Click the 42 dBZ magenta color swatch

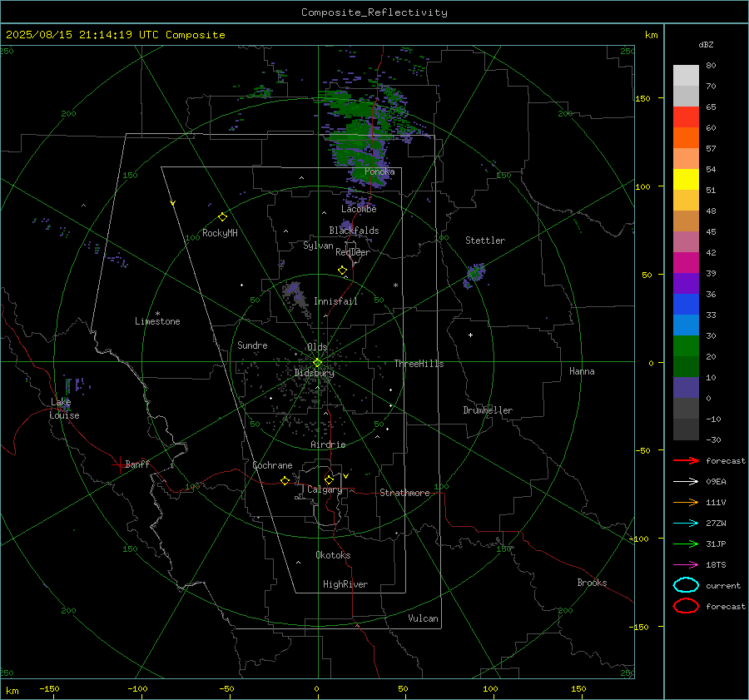point(686,262)
